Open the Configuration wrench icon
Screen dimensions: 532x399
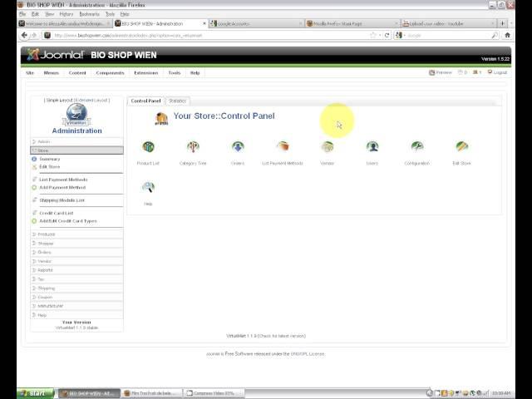point(417,146)
